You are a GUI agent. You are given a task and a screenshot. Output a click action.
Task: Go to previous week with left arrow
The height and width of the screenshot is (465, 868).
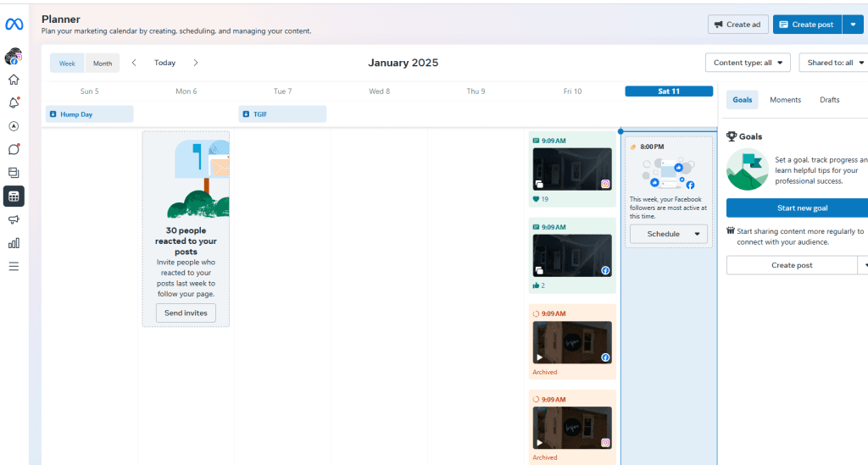134,63
